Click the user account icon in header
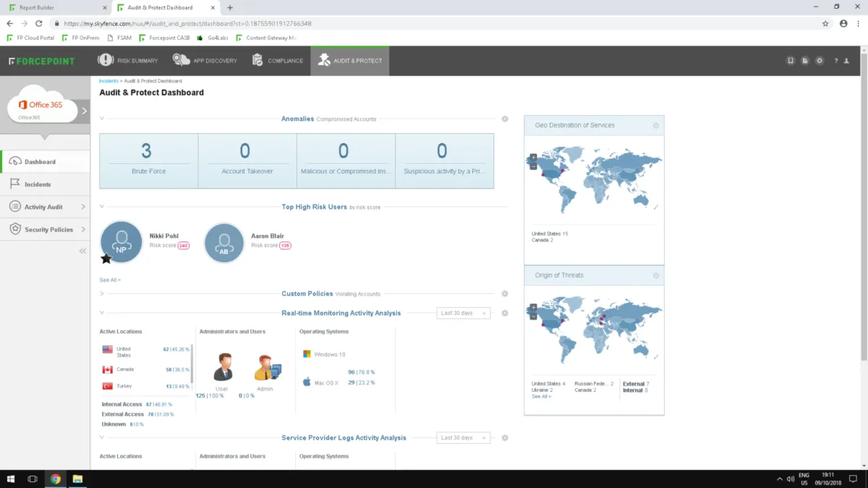 [x=846, y=61]
